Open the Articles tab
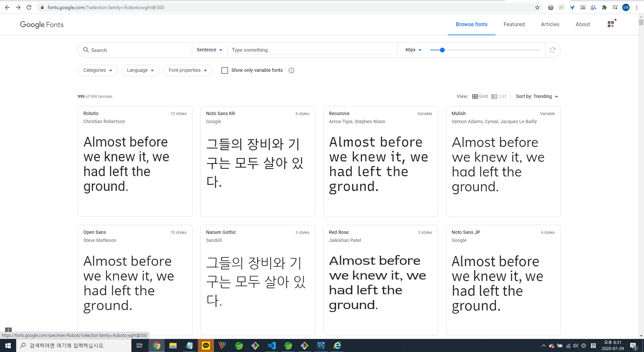Screen dimensions: 644x352 coord(550,24)
